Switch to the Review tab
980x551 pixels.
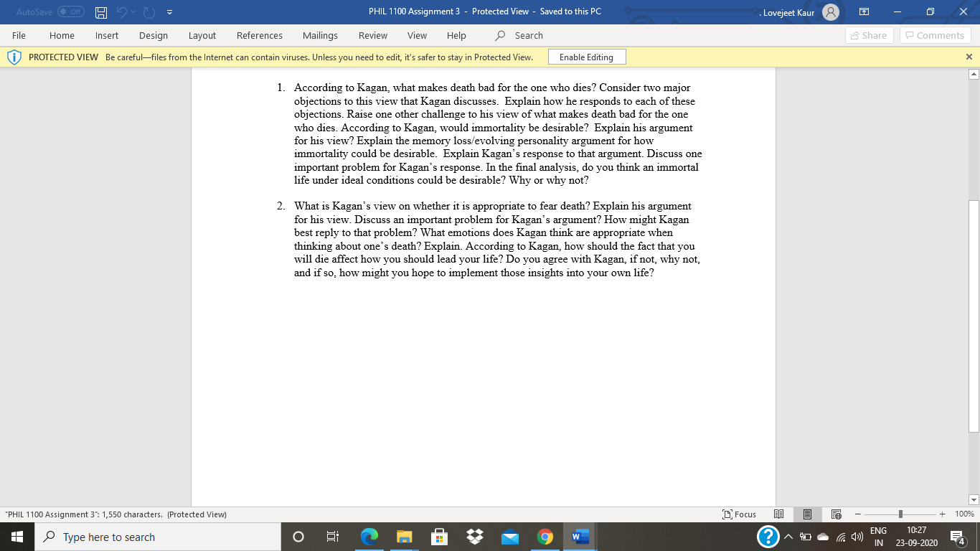pyautogui.click(x=373, y=35)
